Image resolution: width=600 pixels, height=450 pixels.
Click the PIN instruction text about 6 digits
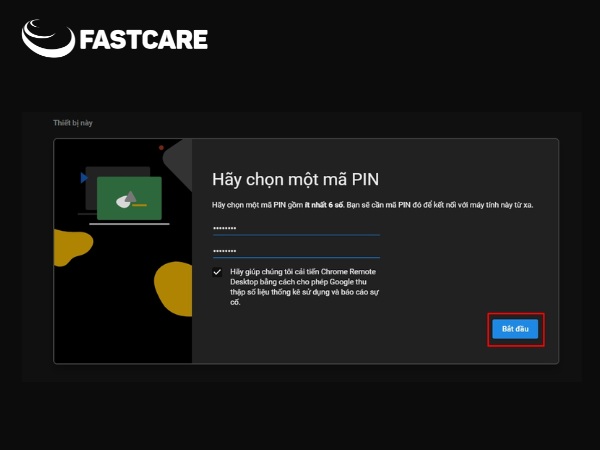(372, 205)
